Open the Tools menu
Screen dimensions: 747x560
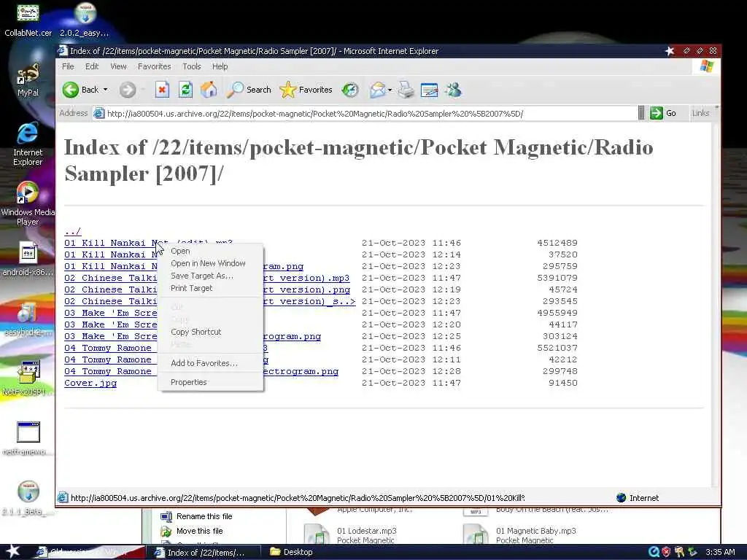point(192,66)
